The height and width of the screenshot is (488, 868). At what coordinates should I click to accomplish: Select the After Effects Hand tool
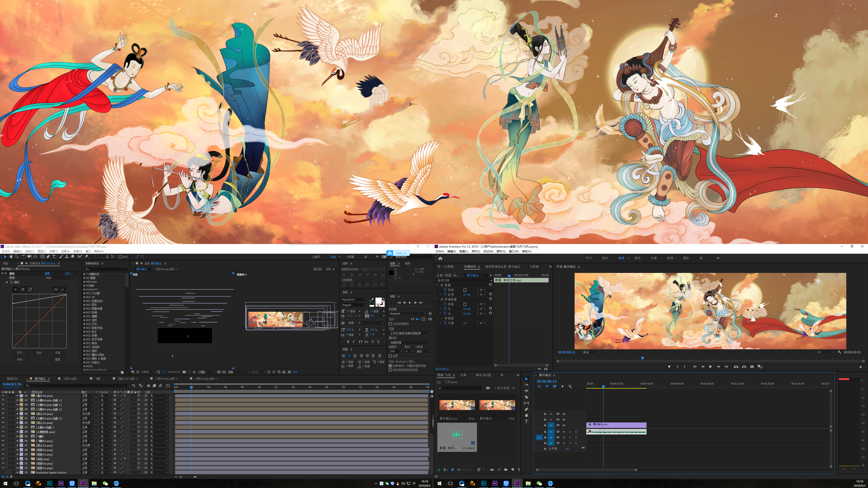coord(11,257)
